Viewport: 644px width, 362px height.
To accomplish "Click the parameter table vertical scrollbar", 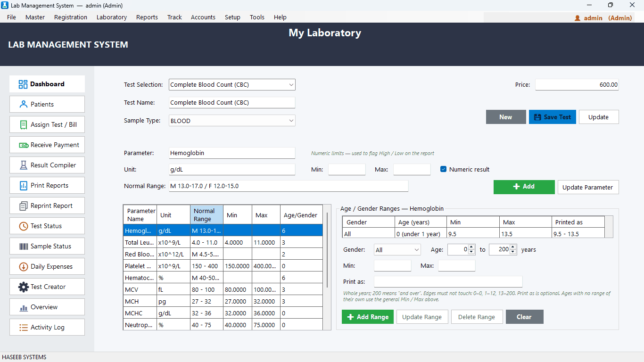I will pos(327,250).
